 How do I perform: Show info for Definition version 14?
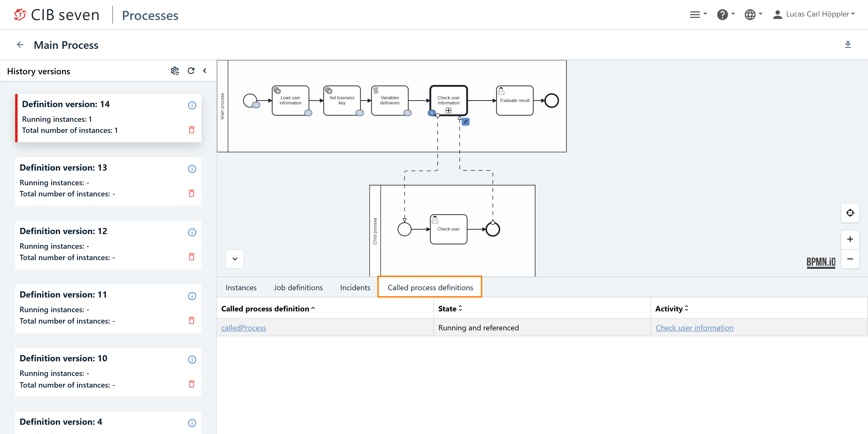click(x=192, y=106)
